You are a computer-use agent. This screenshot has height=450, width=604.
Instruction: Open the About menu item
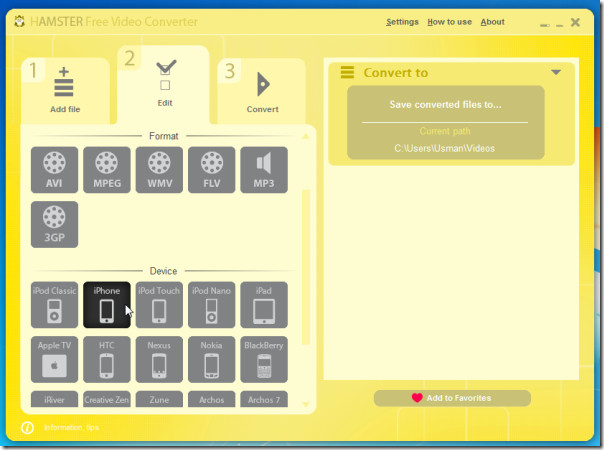[492, 22]
